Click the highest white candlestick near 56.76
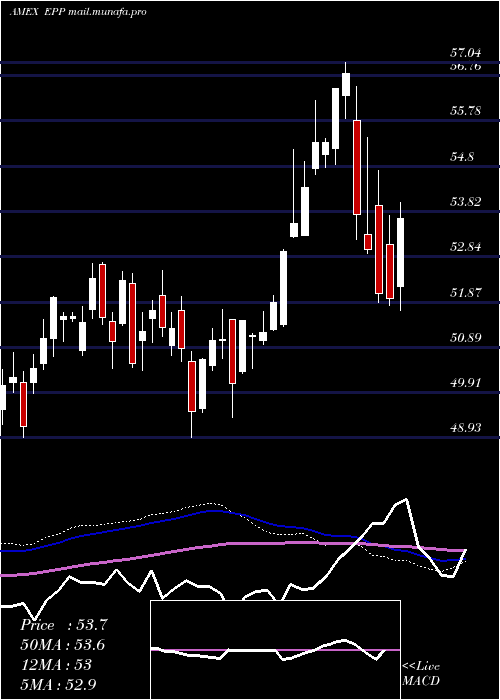 coord(346,85)
